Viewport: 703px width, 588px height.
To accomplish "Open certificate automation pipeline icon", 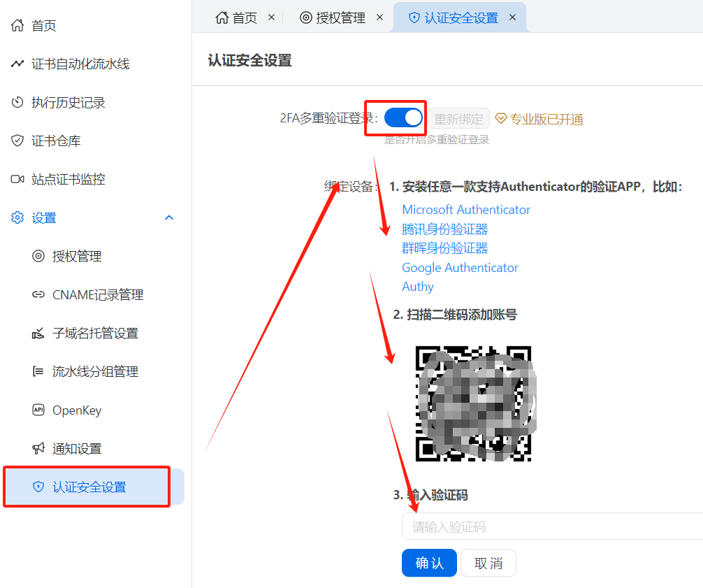I will click(17, 64).
